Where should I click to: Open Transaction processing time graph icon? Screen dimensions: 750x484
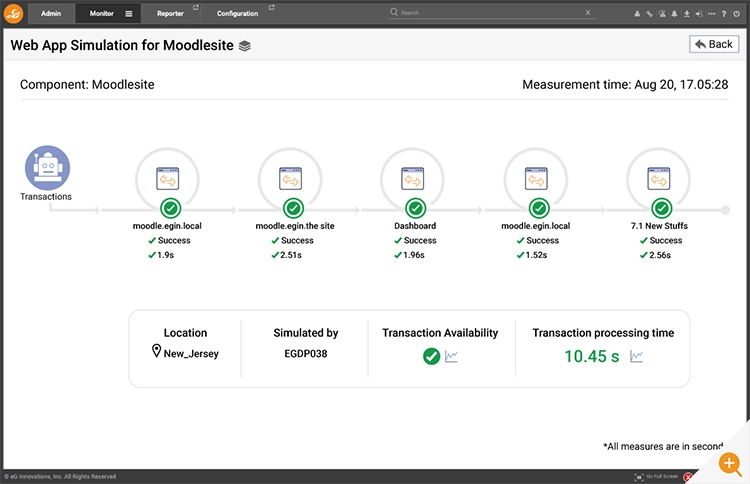click(x=637, y=357)
